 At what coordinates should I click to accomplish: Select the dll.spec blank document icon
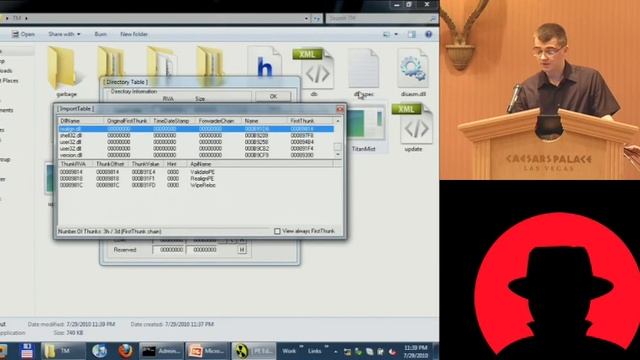pyautogui.click(x=363, y=68)
